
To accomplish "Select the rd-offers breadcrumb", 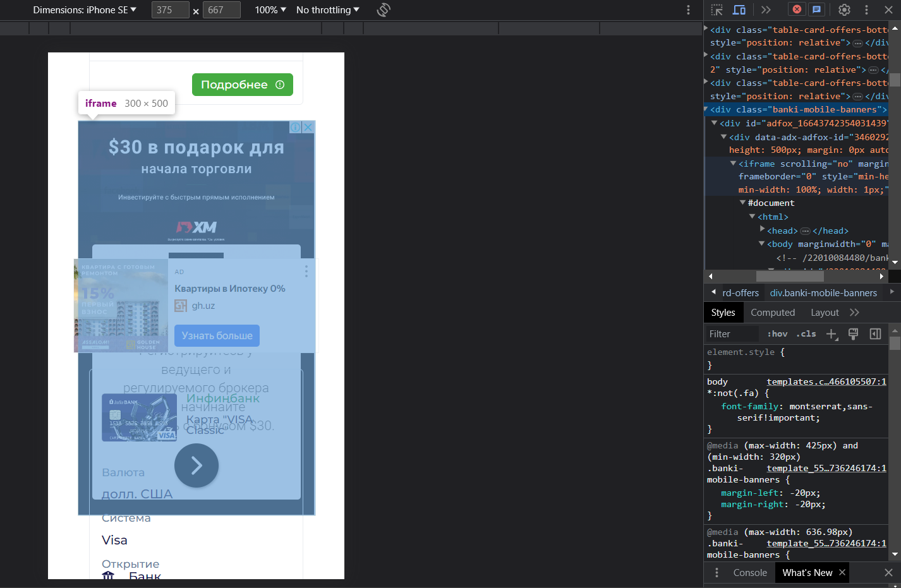I will pos(741,293).
